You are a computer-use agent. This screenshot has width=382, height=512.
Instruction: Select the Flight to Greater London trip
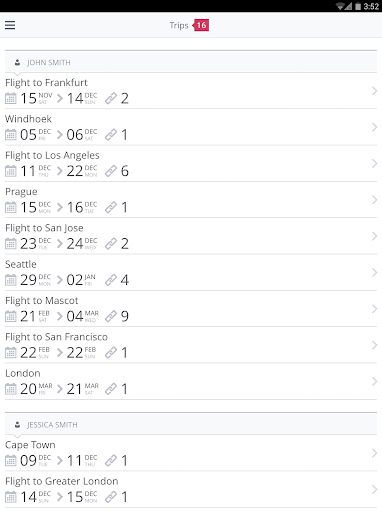(x=191, y=490)
